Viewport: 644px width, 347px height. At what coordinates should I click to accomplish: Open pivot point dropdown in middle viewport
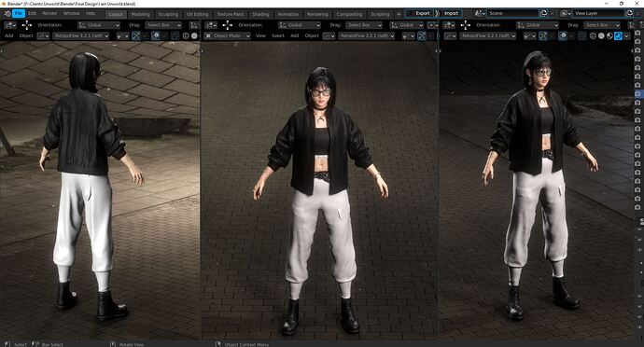(432, 25)
